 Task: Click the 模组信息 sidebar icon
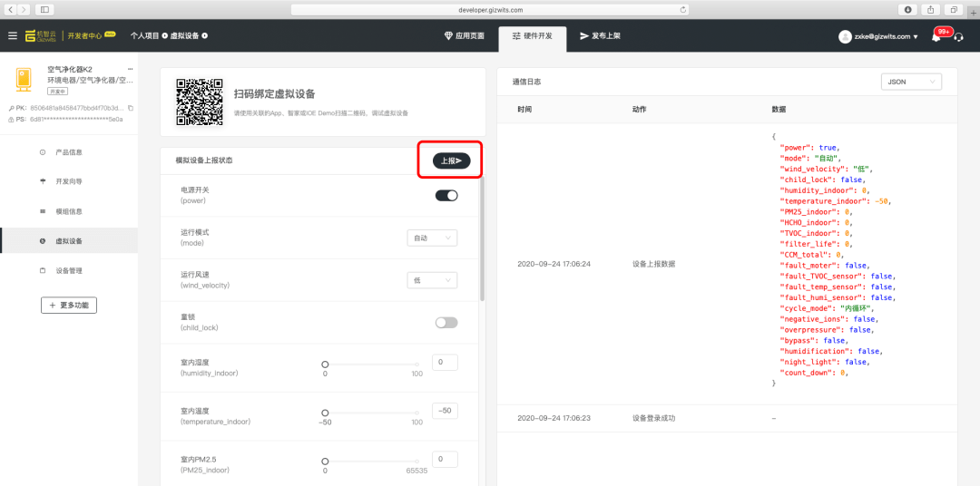(43, 211)
